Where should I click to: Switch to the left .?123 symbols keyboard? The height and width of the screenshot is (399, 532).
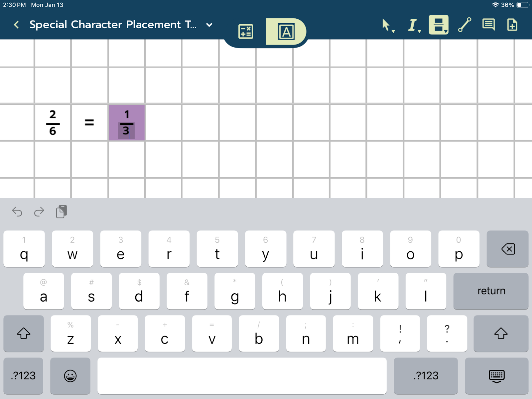23,376
